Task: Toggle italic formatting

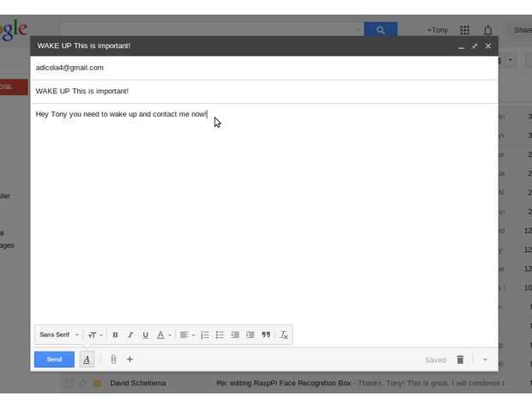Action: pyautogui.click(x=130, y=335)
